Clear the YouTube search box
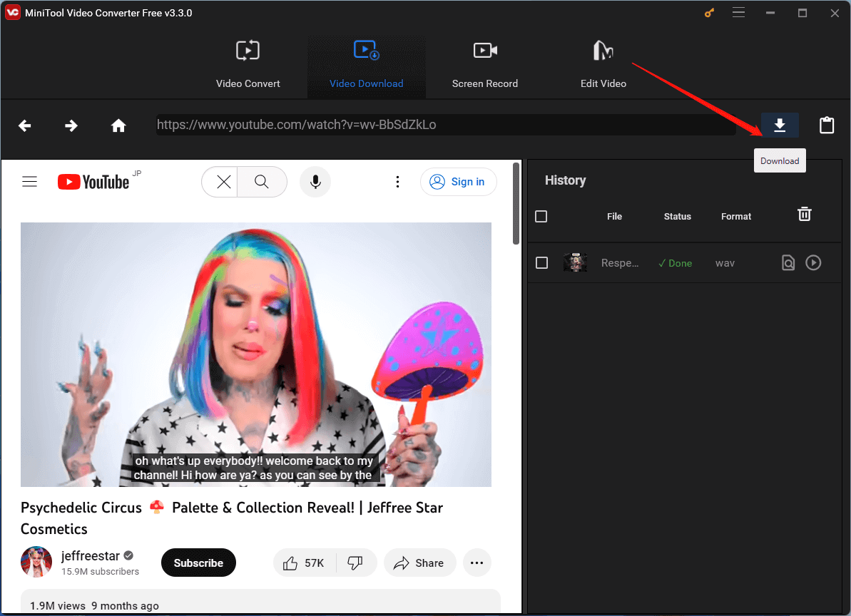 (223, 182)
